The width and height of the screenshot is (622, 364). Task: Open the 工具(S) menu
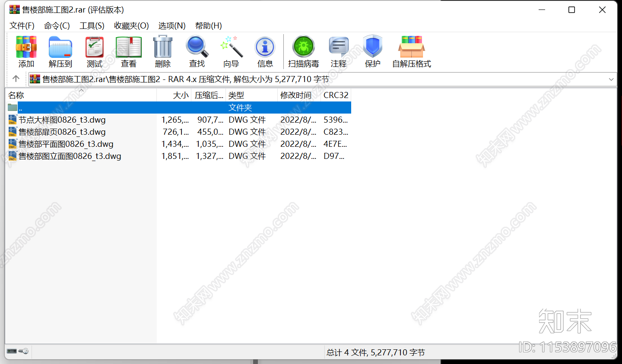point(92,26)
